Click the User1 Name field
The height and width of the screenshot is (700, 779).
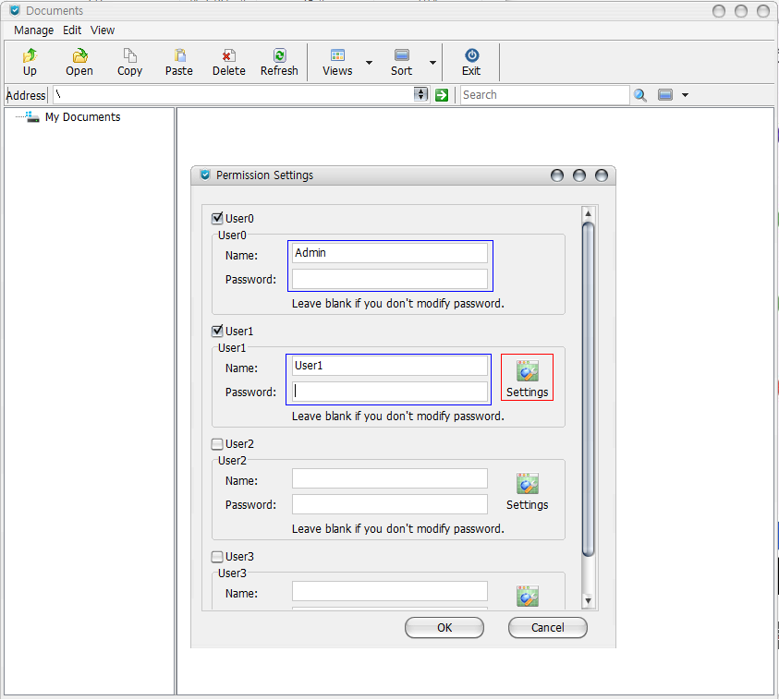coord(390,366)
